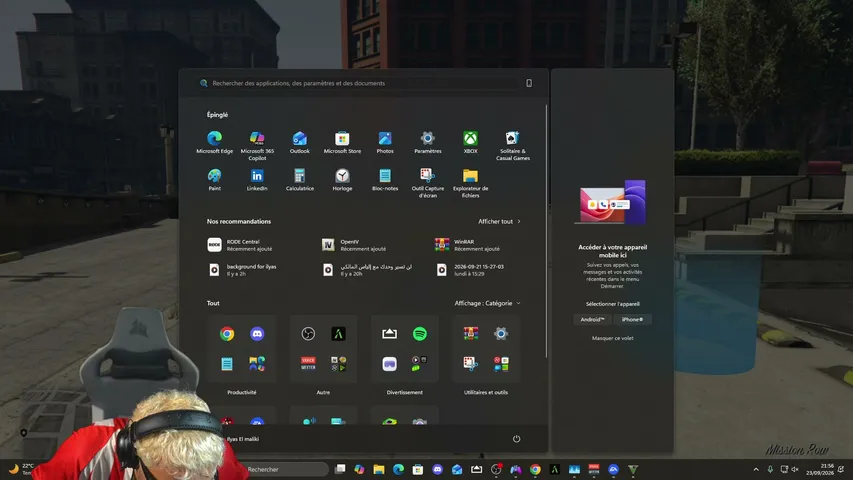The width and height of the screenshot is (853, 480).
Task: Click Masquer ce volet link
Action: point(613,338)
